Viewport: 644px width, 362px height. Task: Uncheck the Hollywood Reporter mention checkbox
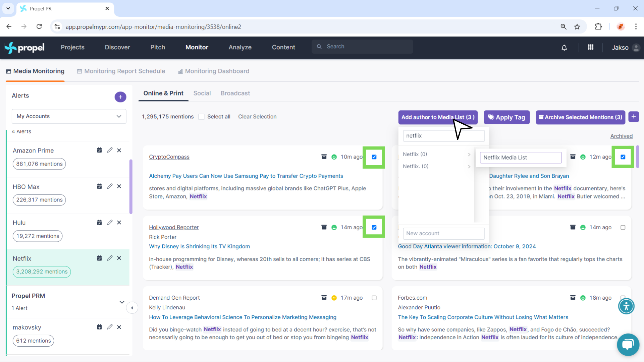click(x=374, y=227)
